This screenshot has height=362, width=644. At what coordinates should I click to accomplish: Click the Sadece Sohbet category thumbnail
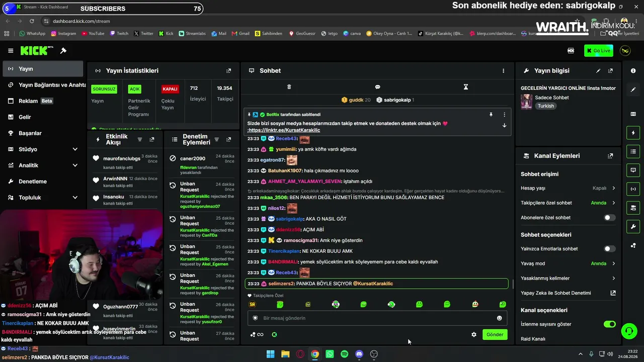526,102
